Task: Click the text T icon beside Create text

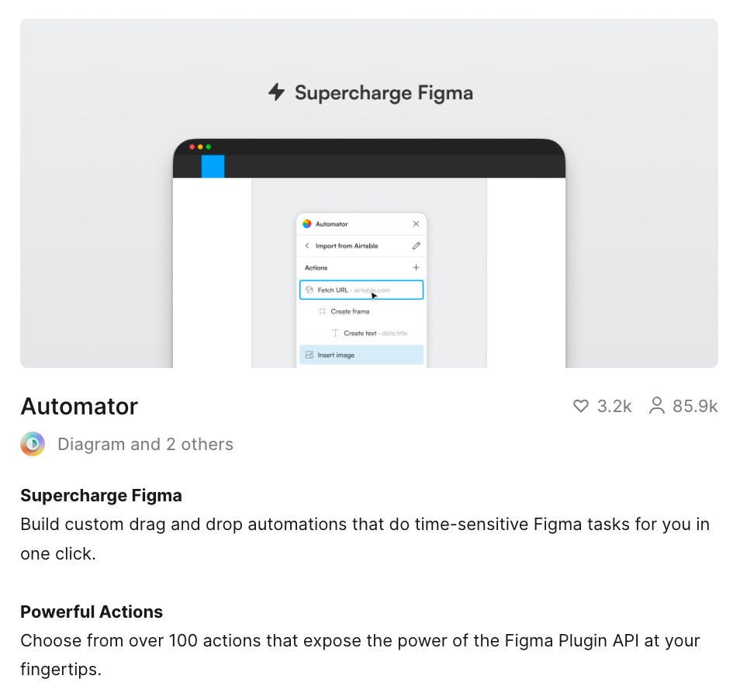Action: tap(336, 333)
